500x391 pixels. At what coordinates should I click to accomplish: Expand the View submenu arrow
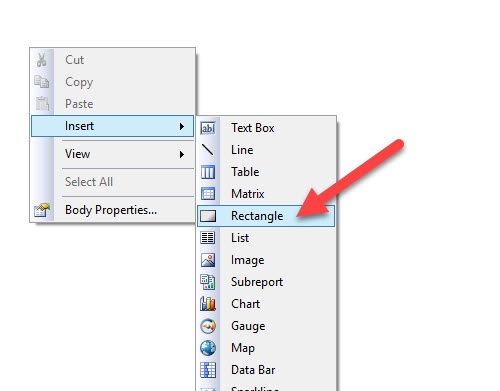tap(182, 154)
